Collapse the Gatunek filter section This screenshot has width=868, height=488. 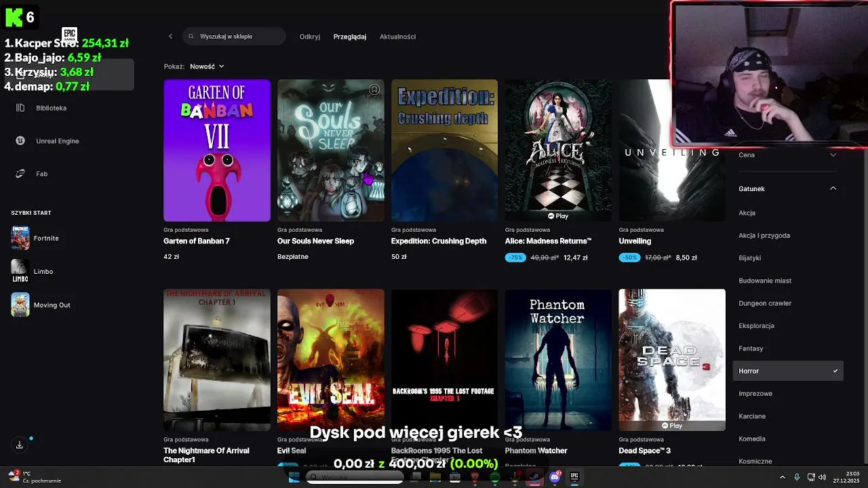pos(788,188)
